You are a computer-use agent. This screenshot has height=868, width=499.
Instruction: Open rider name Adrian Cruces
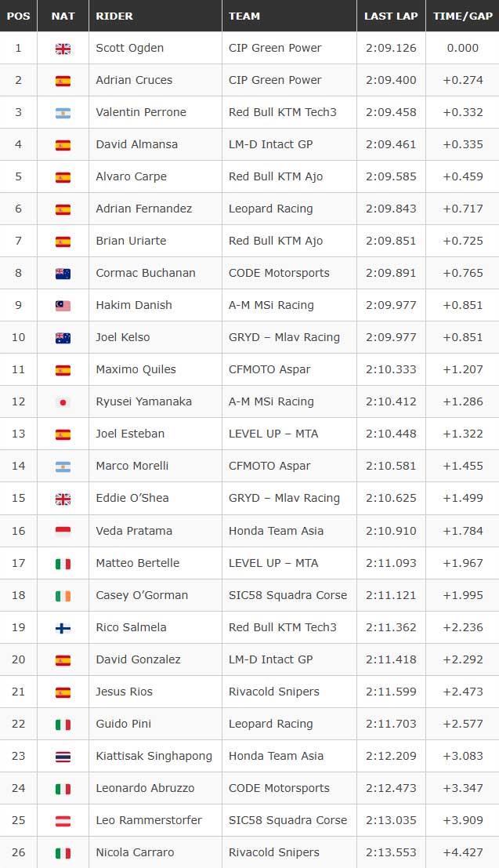[x=134, y=80]
